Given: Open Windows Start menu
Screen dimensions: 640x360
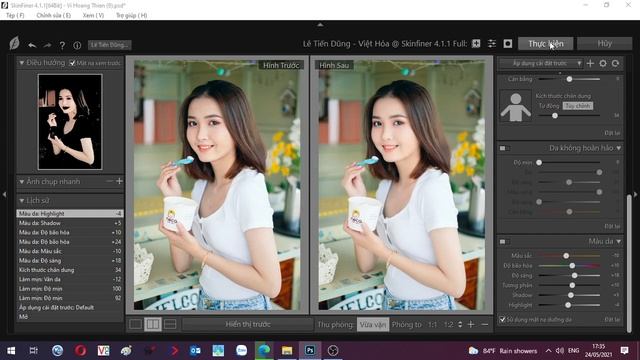Looking at the screenshot, I should (x=11, y=351).
